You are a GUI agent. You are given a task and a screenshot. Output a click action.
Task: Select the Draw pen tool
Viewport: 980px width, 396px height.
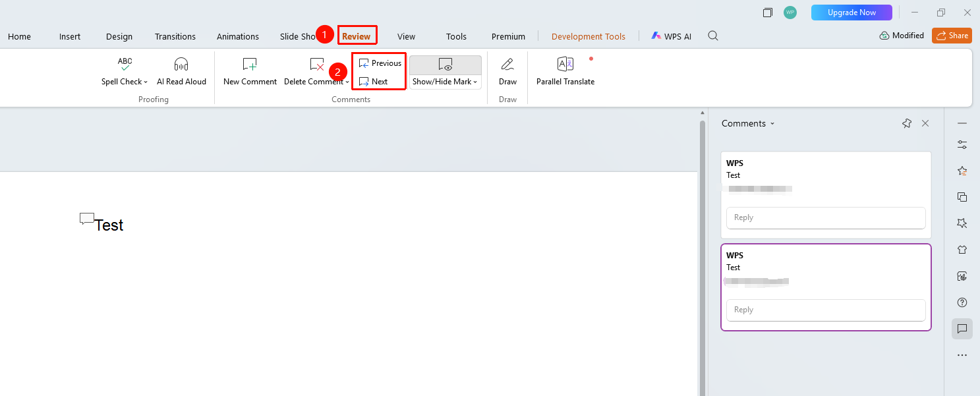pyautogui.click(x=507, y=72)
